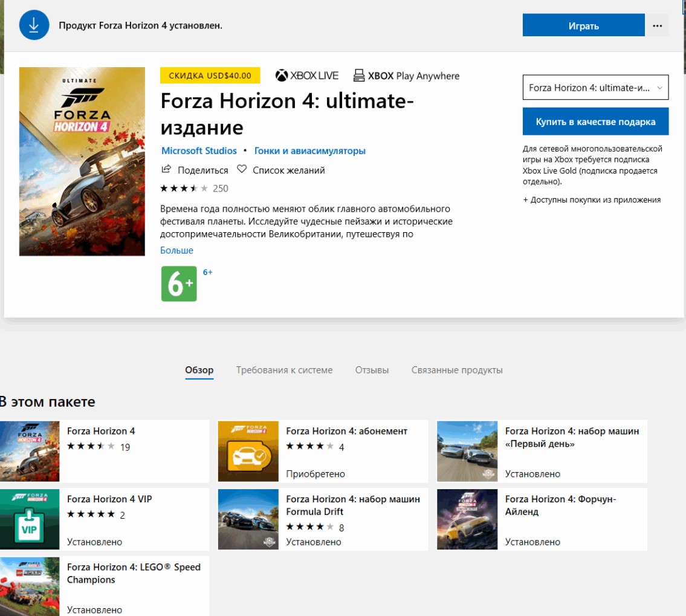
Task: Expand description with the Больше link
Action: coord(177,250)
